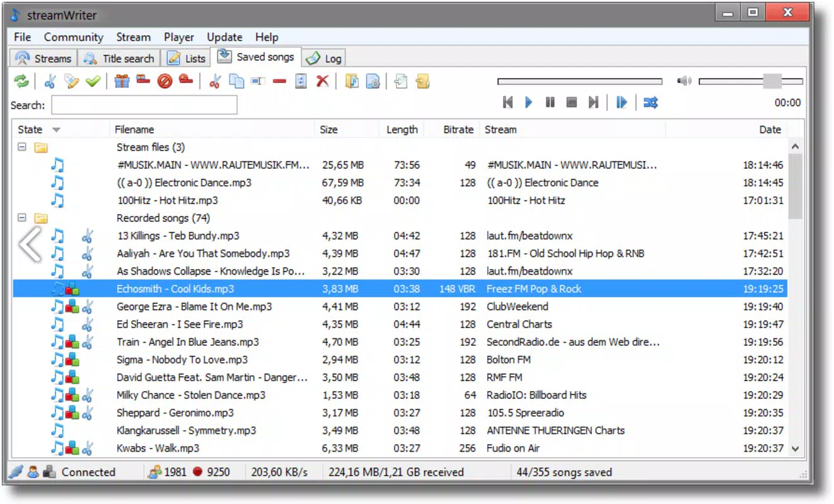The height and width of the screenshot is (504, 834).
Task: Click the volume slider handle
Action: coord(772,81)
